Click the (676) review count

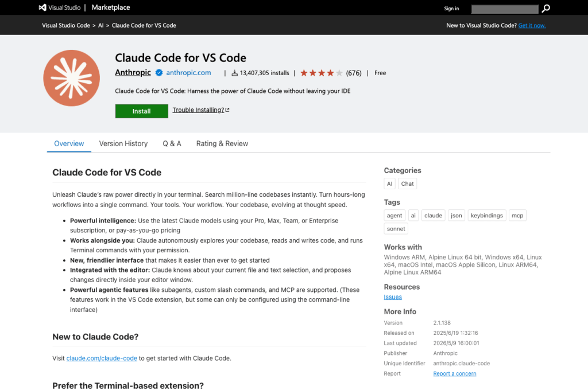coord(354,73)
